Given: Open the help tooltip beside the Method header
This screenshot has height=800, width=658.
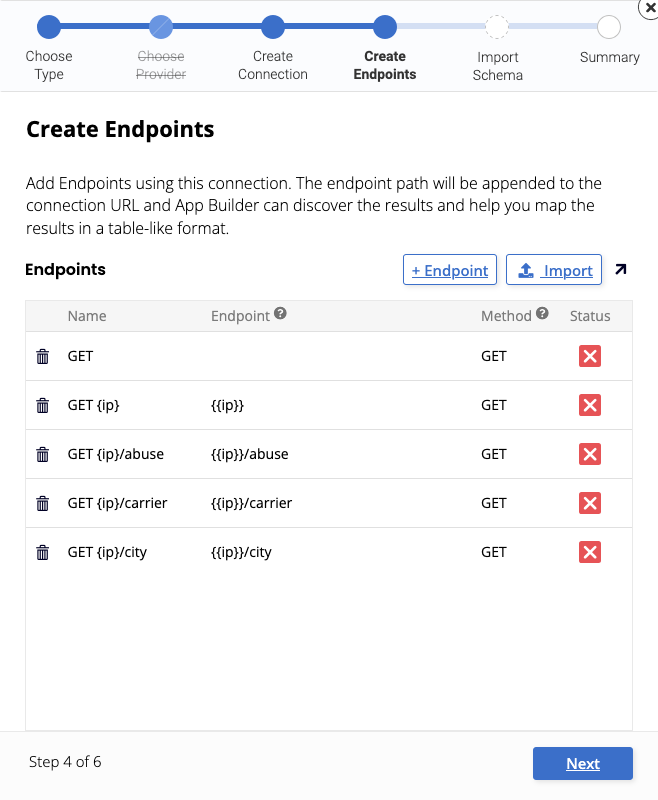Looking at the screenshot, I should pos(541,315).
